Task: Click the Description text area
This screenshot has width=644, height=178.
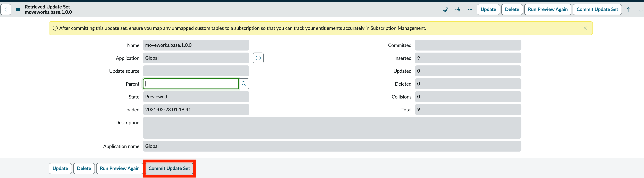Action: coord(332,128)
